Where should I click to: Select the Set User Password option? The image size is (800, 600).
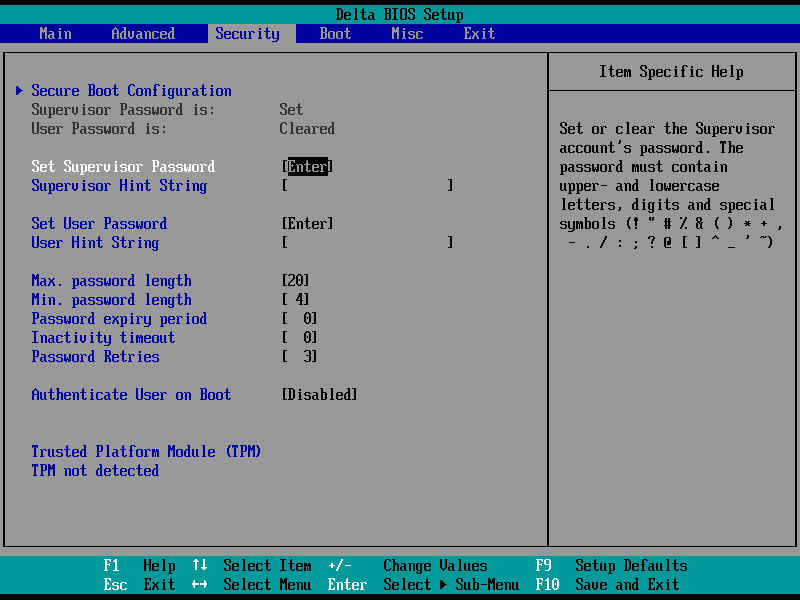(x=99, y=223)
